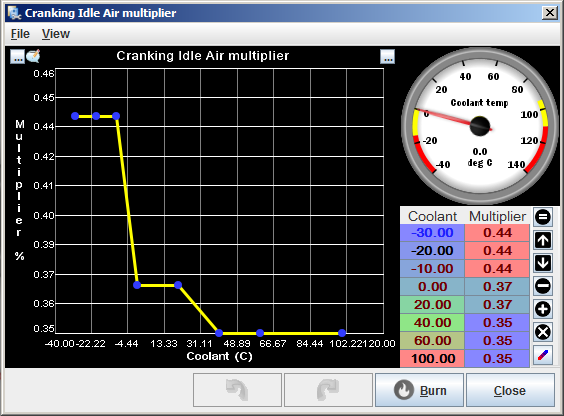564x416 pixels.
Task: Select Multiplier cell in the -20.00 row
Action: point(497,251)
